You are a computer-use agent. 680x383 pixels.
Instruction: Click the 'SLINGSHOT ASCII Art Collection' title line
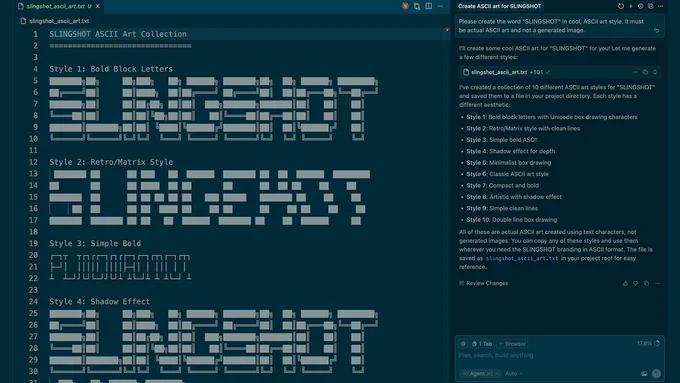[118, 34]
